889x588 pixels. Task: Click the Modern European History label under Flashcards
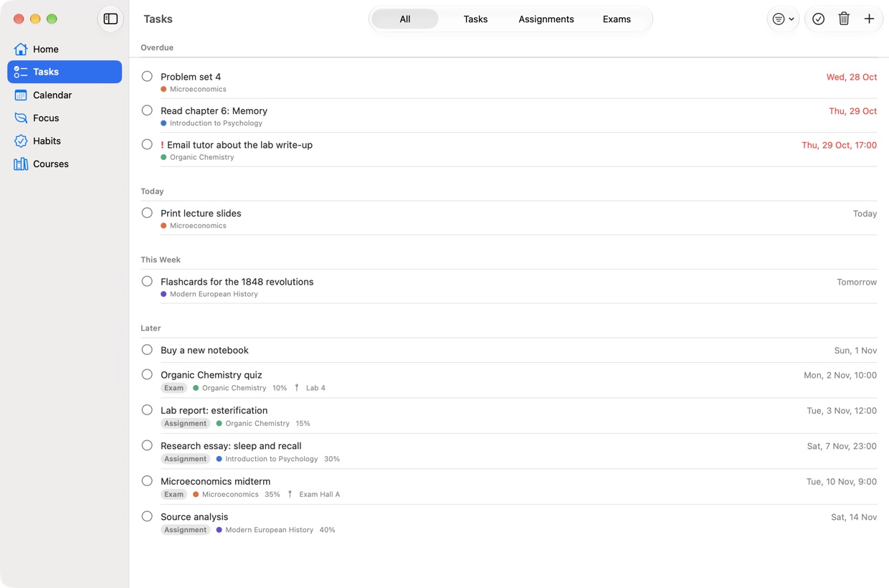click(214, 294)
